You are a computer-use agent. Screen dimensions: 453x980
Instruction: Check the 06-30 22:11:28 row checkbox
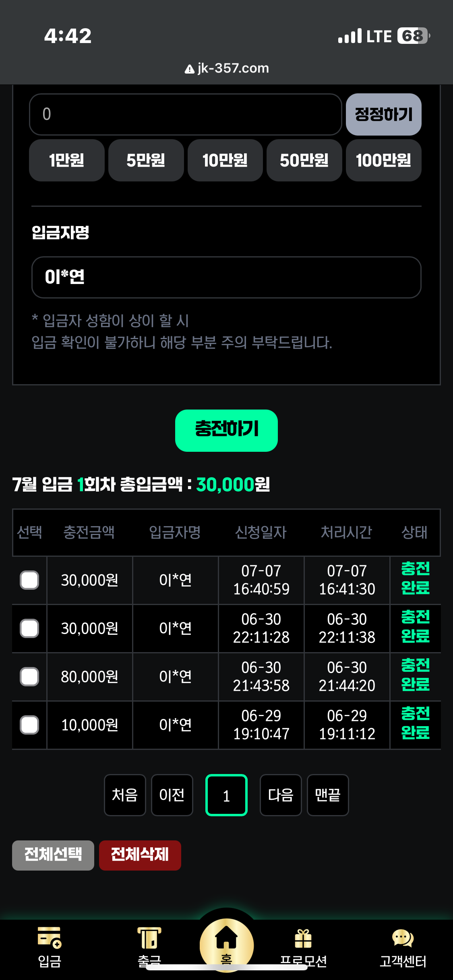pyautogui.click(x=29, y=628)
